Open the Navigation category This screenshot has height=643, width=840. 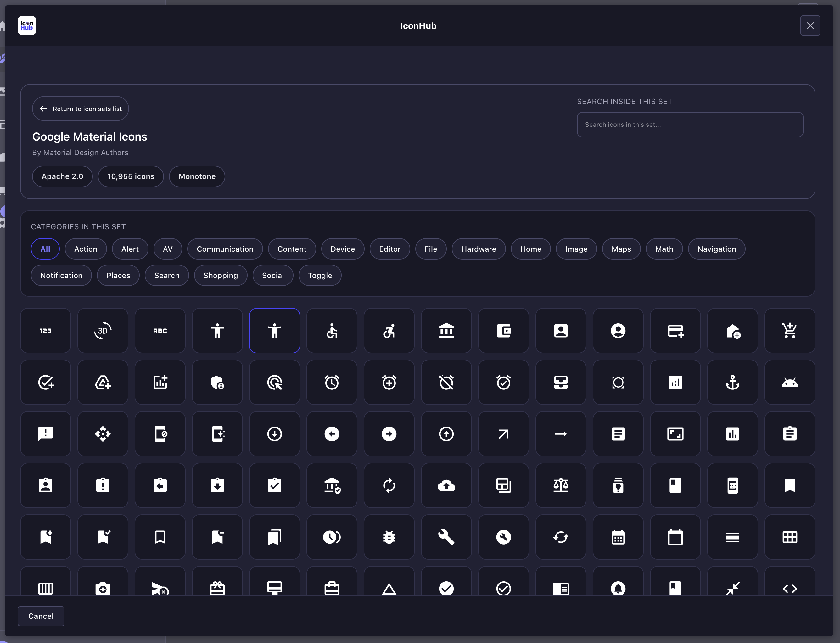coord(717,249)
